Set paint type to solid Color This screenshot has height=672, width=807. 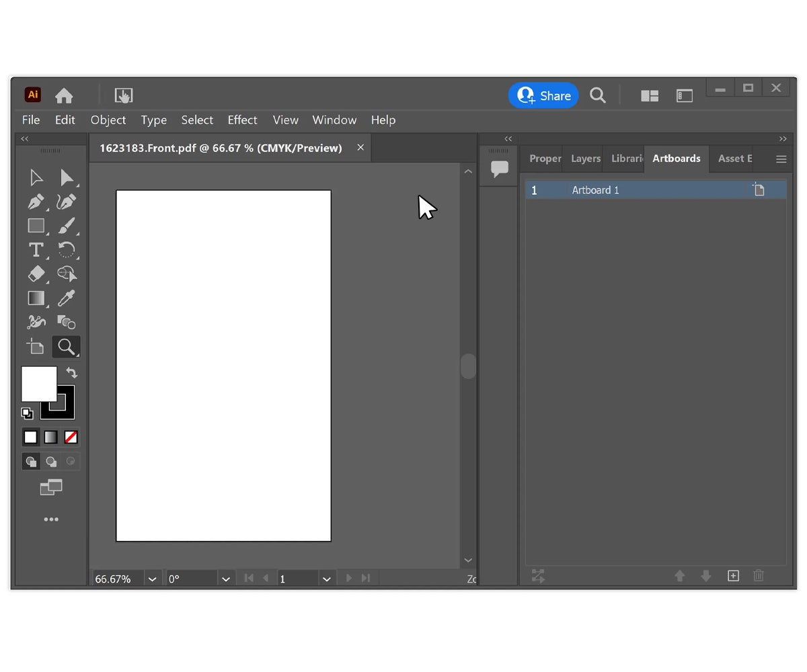click(x=31, y=437)
